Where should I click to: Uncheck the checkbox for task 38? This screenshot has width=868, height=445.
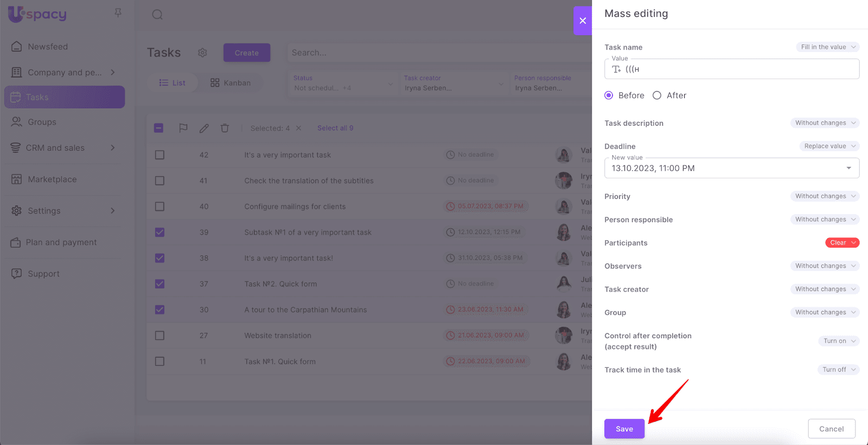click(159, 258)
